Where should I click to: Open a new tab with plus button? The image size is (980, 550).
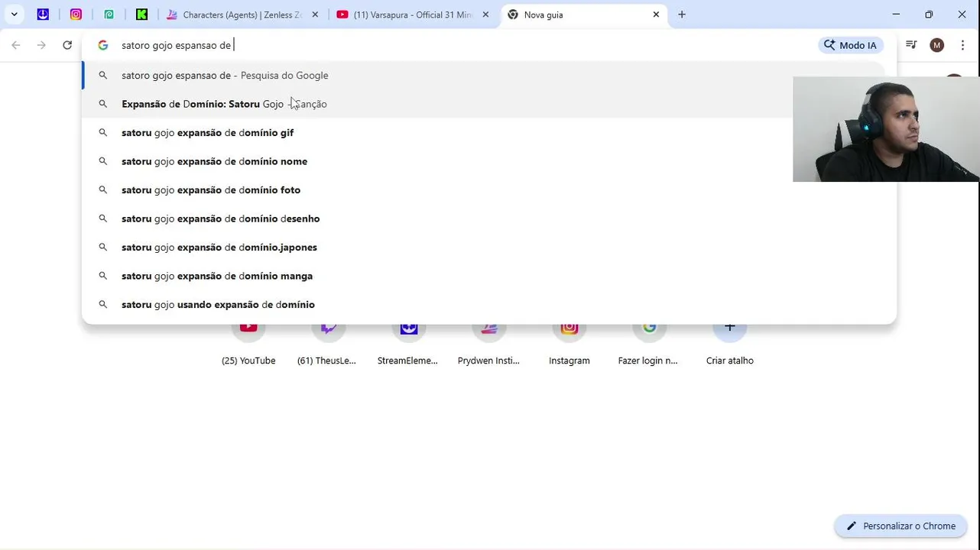682,15
